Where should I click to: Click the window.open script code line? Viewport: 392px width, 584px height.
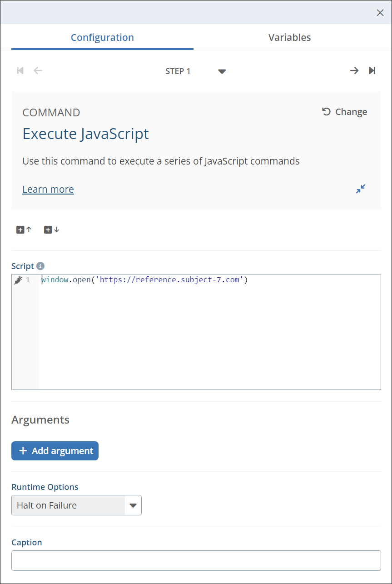(x=144, y=280)
